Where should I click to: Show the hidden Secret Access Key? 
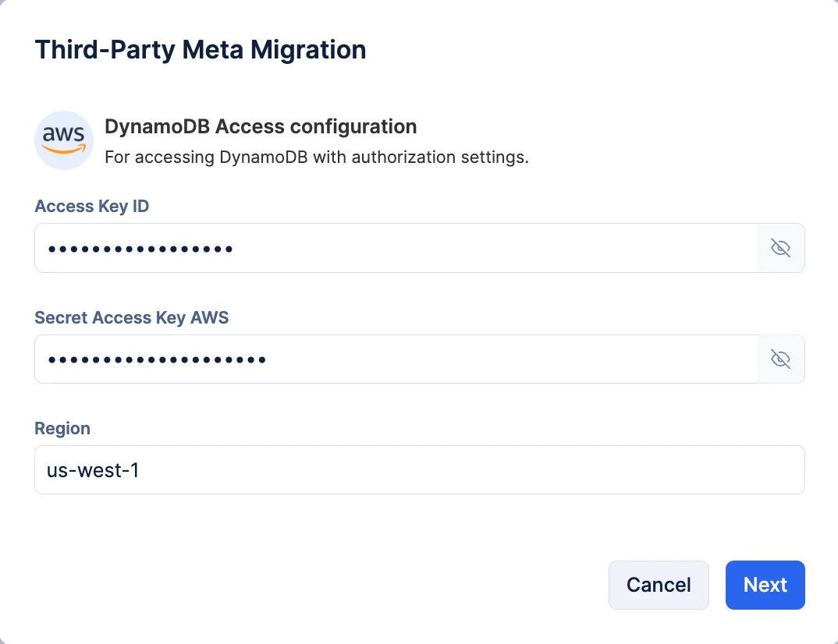780,359
